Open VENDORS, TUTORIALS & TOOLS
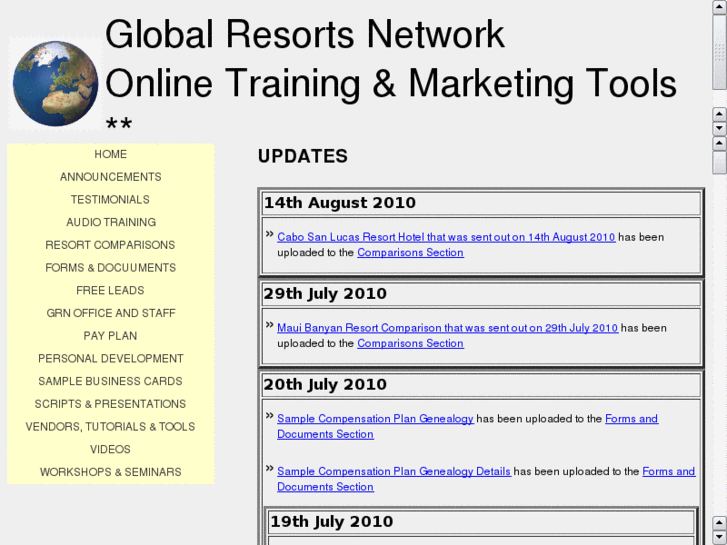 point(110,427)
